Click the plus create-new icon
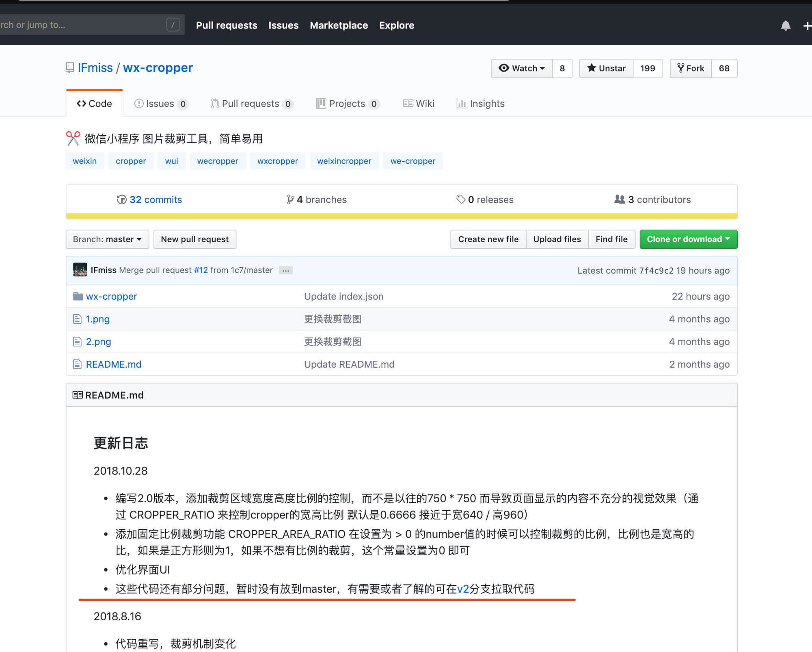This screenshot has height=652, width=812. (807, 26)
